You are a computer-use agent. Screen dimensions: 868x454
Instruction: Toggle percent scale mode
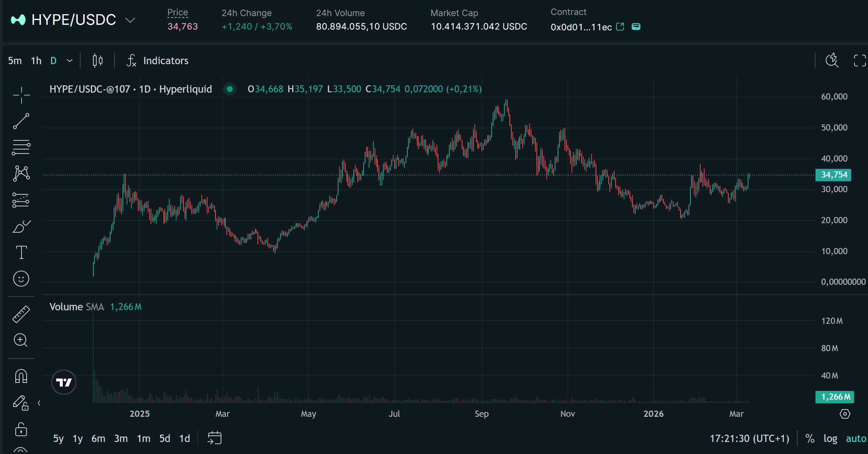click(810, 438)
